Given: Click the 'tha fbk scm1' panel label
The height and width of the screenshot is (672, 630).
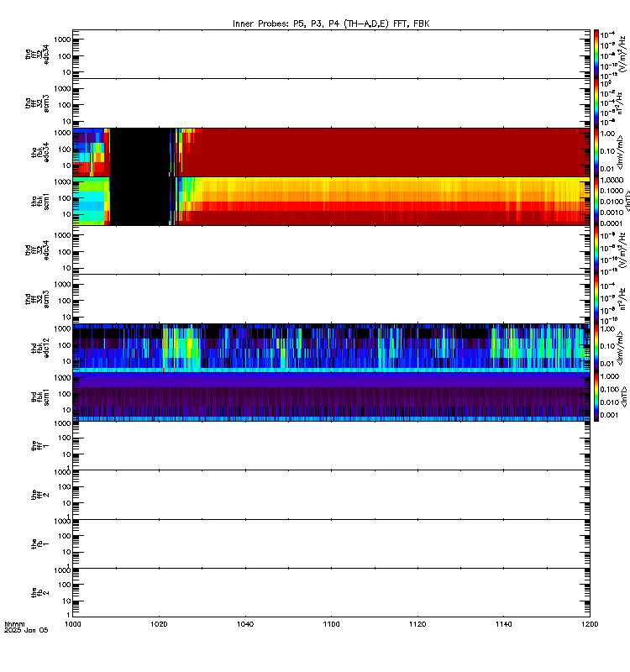Looking at the screenshot, I should (40, 202).
